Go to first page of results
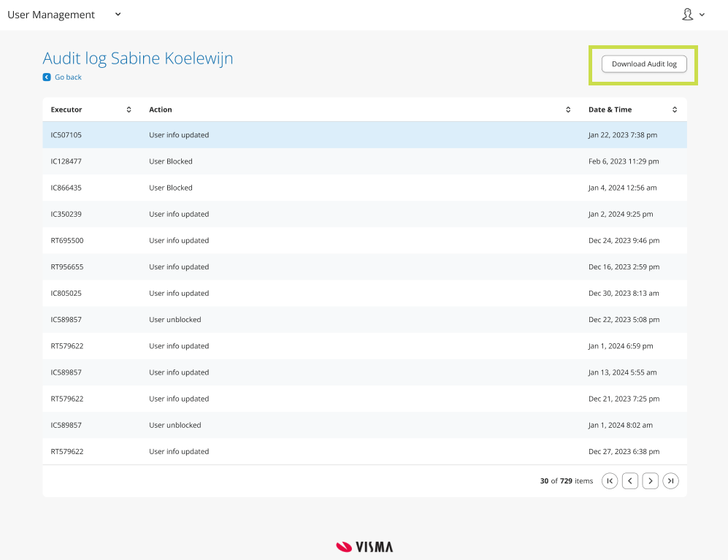Screen dimensions: 728x560 pyautogui.click(x=610, y=480)
